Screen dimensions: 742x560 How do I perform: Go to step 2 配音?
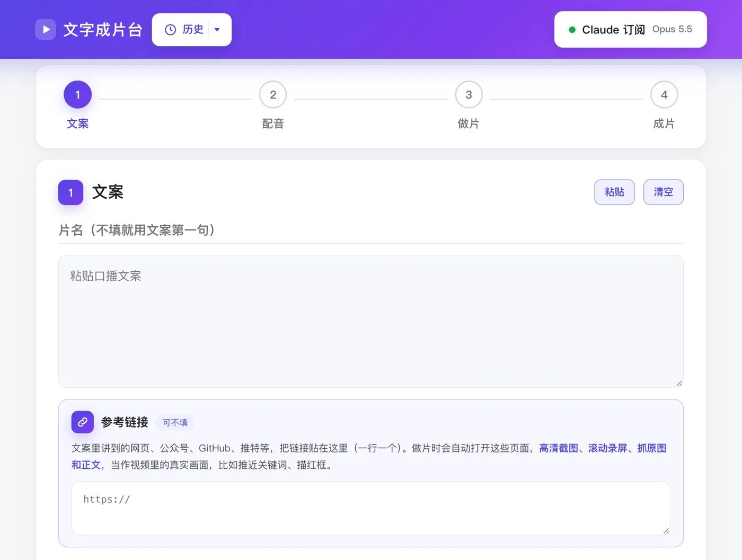click(273, 105)
